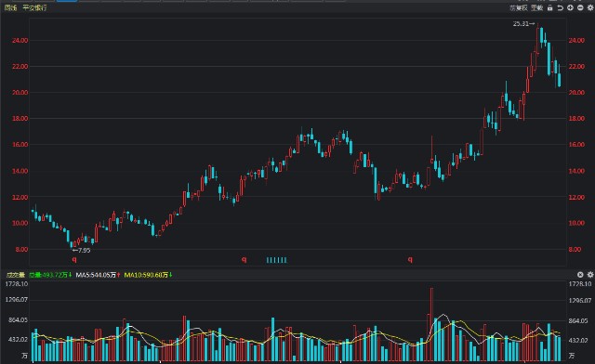Open the 前复权 adjustment option
This screenshot has width=595, height=364.
pyautogui.click(x=519, y=8)
